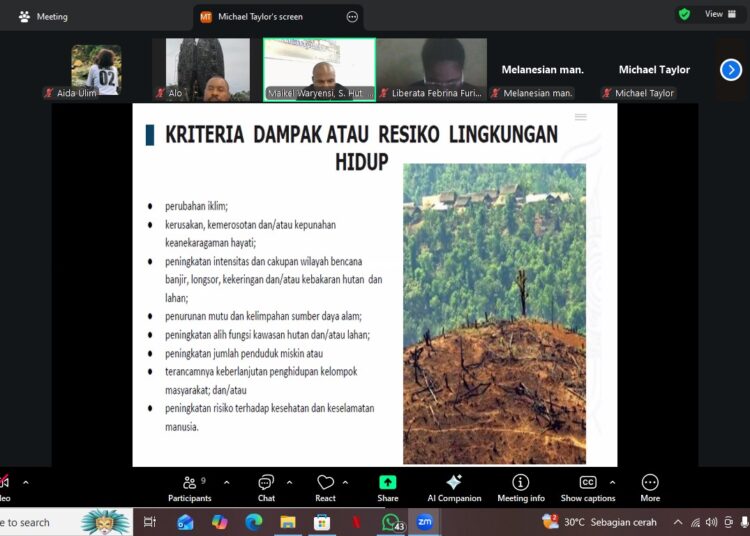Show hidden system tray icons
The height and width of the screenshot is (536, 750).
[x=678, y=522]
